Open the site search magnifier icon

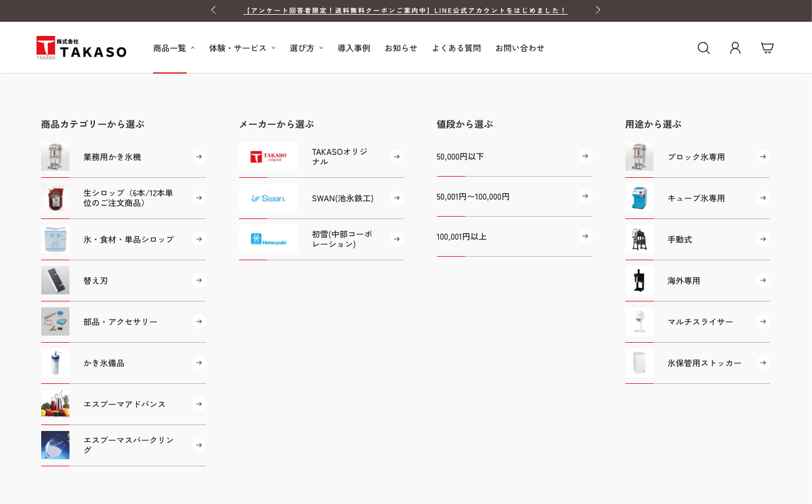[x=703, y=48]
